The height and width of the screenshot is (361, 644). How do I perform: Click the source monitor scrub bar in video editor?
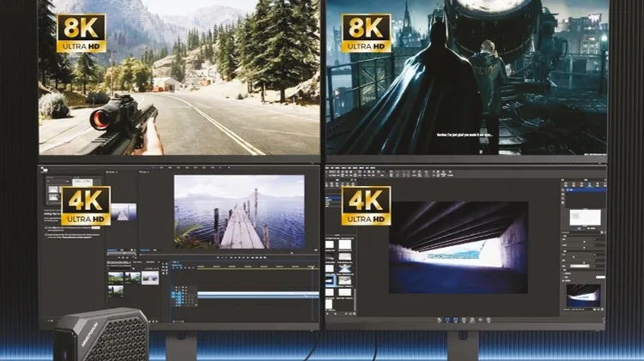(x=122, y=253)
